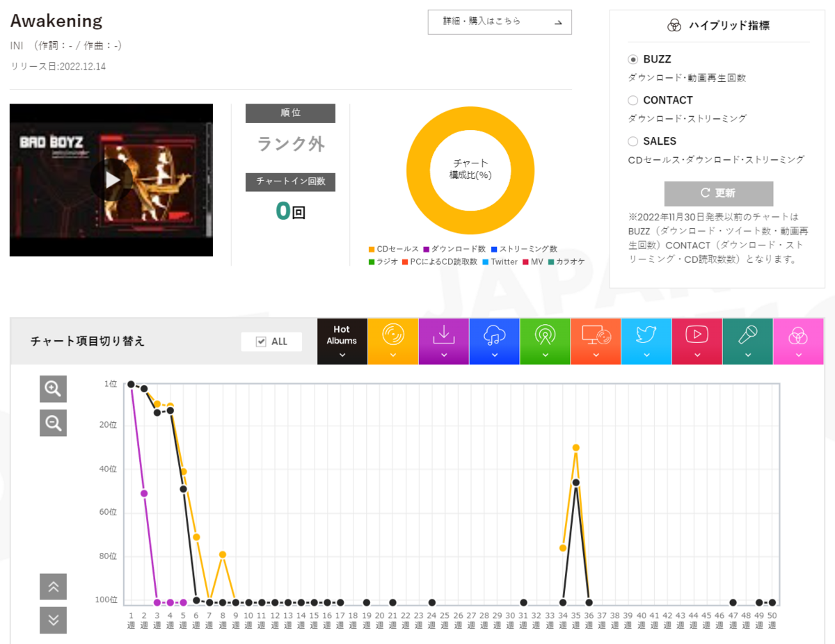Select the green radio broadcast icon
The height and width of the screenshot is (644, 835).
coord(545,341)
